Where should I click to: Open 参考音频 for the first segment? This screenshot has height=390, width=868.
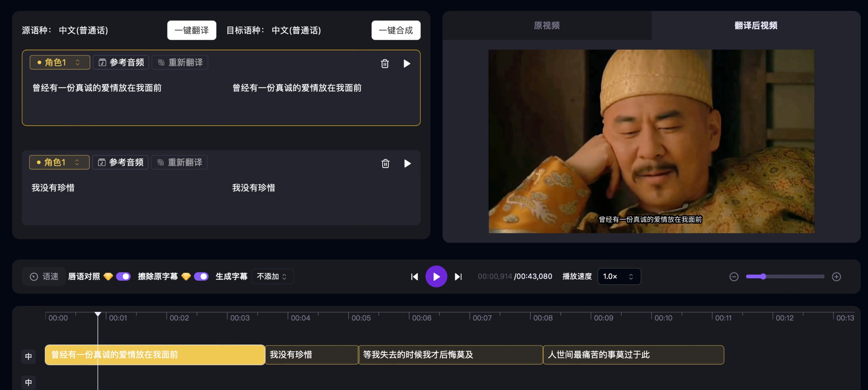(x=120, y=62)
